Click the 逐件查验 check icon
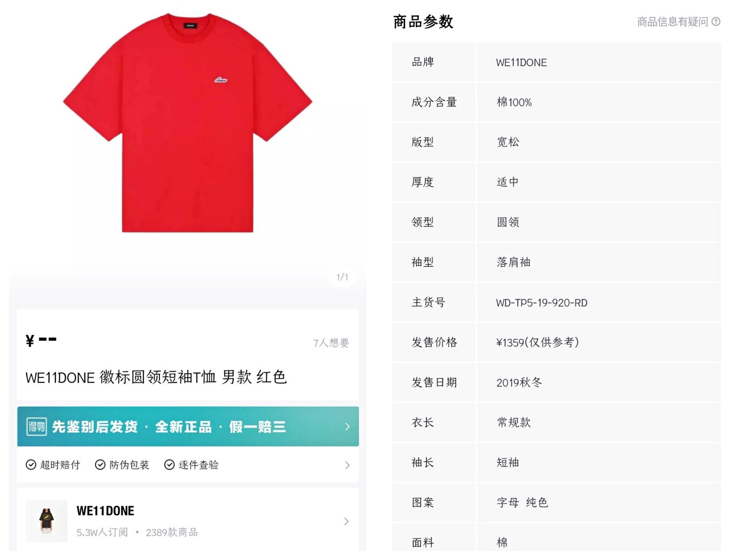Viewport: 747px width, 560px height. (x=169, y=465)
